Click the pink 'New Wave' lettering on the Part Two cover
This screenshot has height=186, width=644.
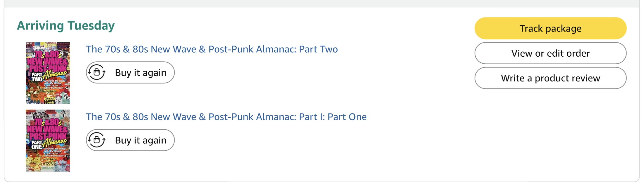tap(47, 62)
